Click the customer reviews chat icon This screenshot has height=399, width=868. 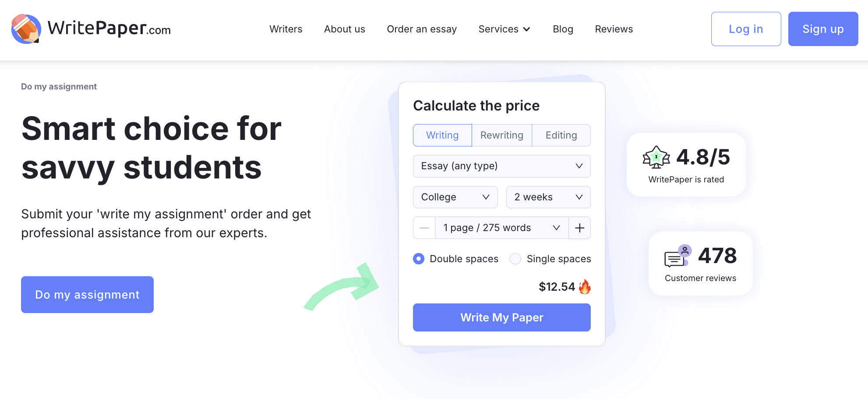point(677,256)
